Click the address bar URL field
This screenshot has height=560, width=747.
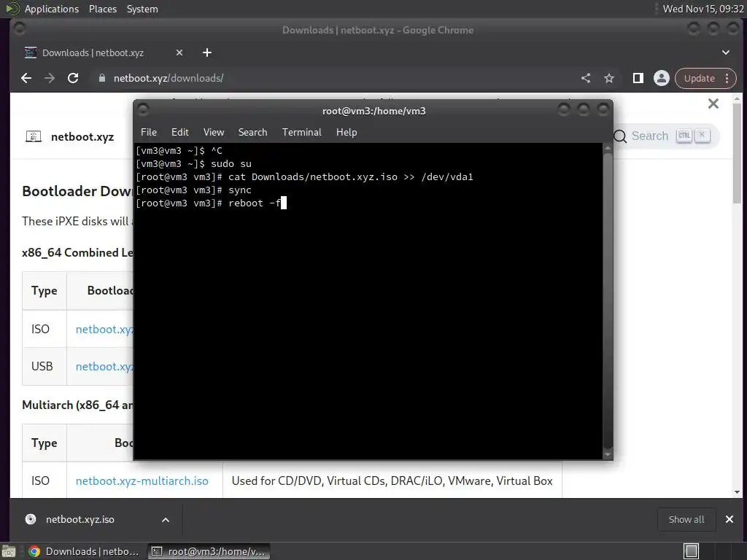(x=333, y=78)
